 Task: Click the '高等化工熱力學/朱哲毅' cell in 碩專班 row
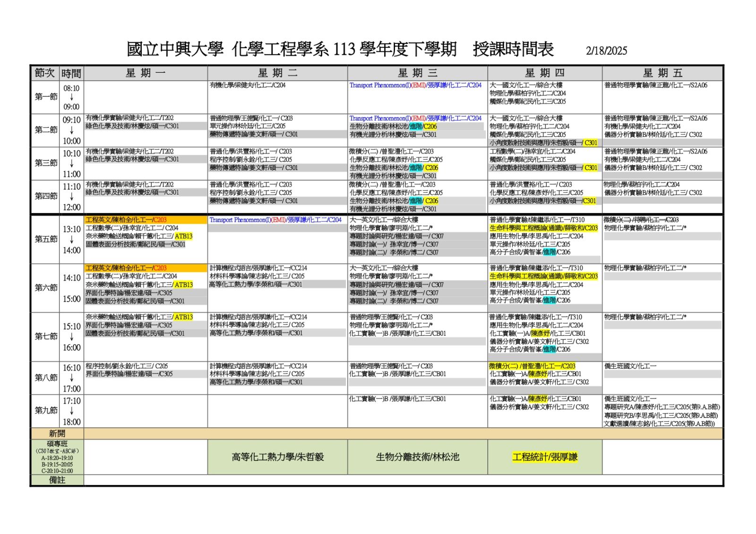coord(278,457)
